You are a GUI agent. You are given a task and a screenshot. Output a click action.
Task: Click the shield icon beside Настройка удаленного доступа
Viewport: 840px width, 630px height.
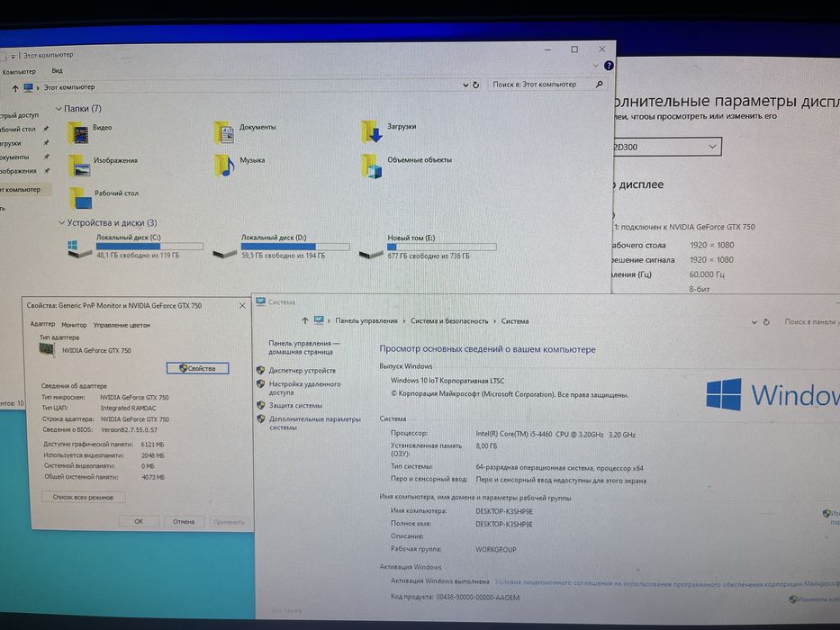[x=261, y=384]
